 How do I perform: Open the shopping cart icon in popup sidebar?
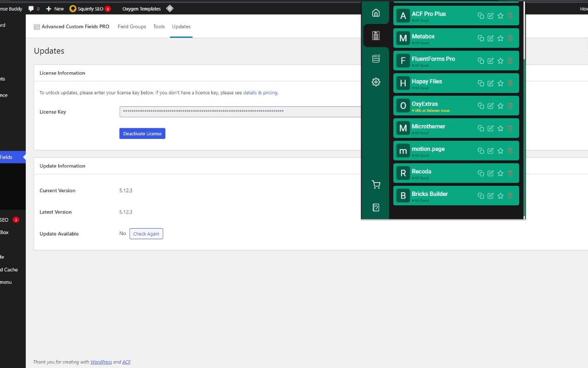point(376,185)
